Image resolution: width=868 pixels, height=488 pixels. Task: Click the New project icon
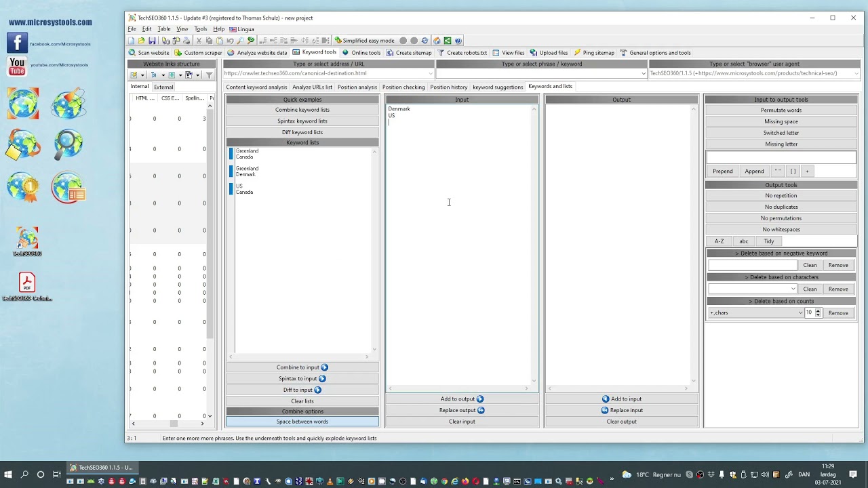(x=131, y=41)
